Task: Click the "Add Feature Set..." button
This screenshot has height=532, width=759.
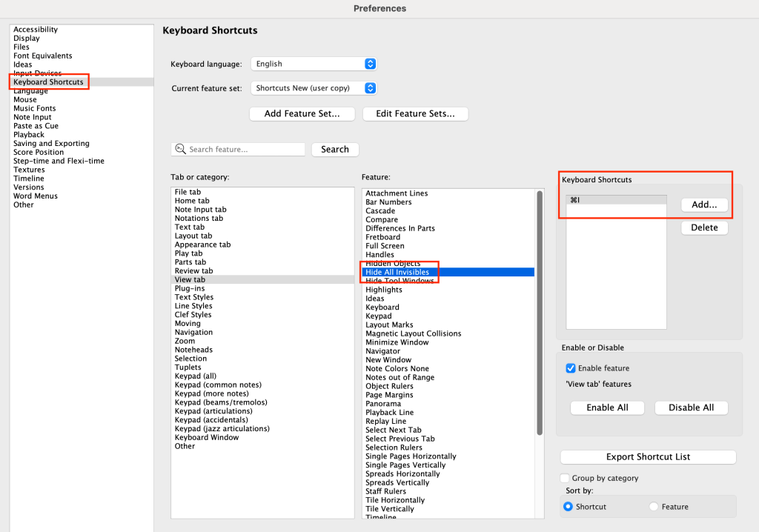Action: (302, 113)
